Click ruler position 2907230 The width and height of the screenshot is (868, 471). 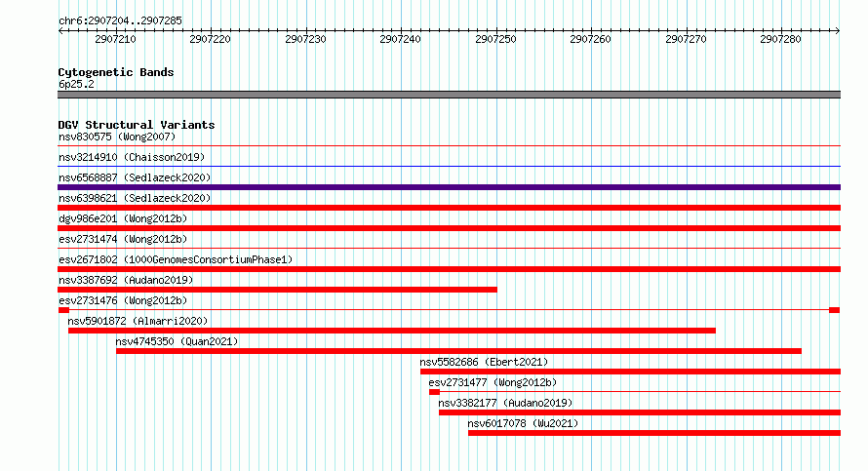(x=305, y=39)
